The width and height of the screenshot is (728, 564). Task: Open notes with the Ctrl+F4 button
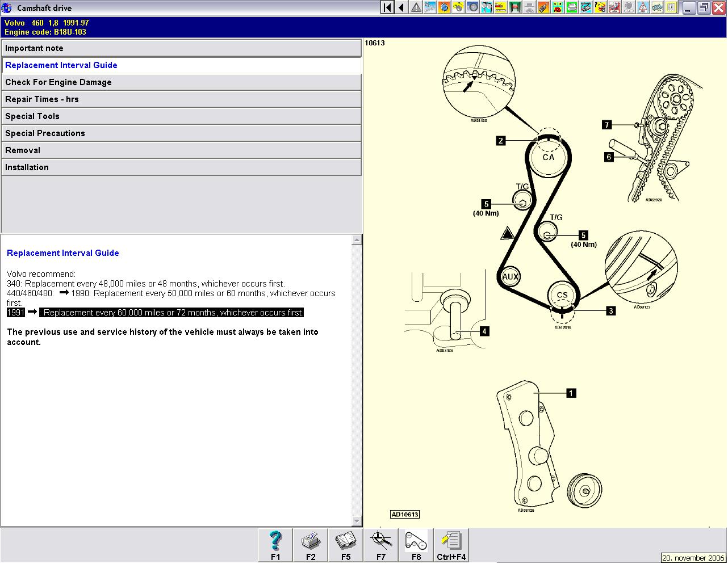point(451,545)
